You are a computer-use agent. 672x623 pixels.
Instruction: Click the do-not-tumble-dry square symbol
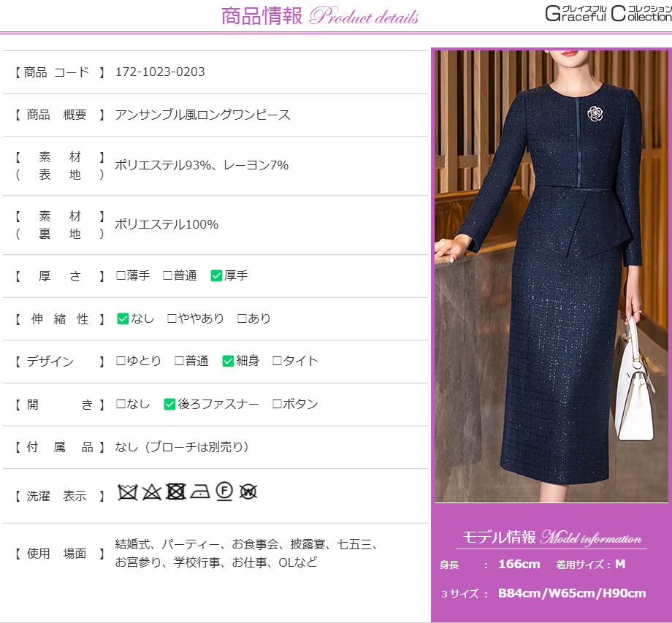click(x=175, y=492)
